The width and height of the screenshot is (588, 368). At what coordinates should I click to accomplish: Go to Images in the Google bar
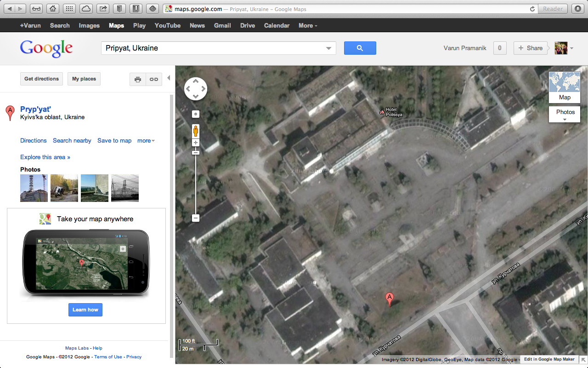click(89, 26)
